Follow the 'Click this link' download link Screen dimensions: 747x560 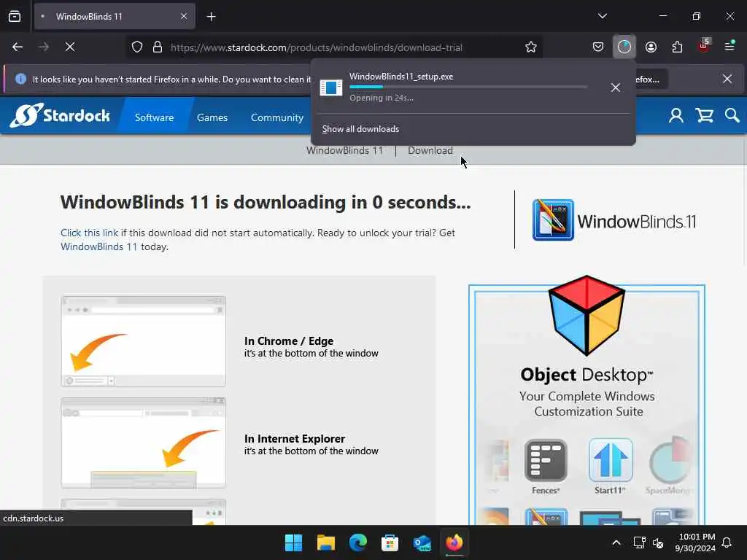[x=89, y=233]
